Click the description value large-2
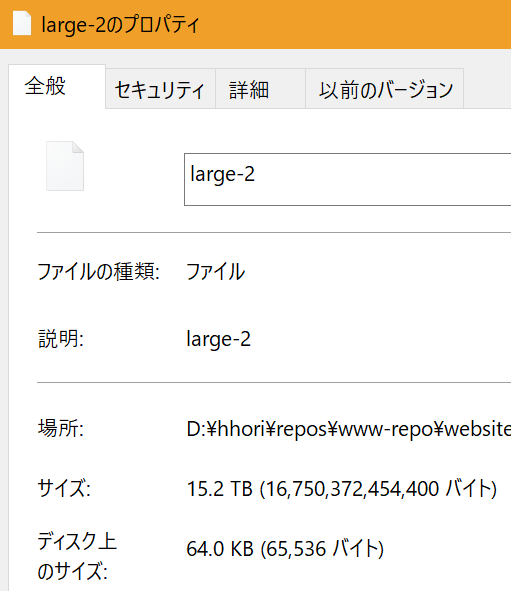 [219, 339]
